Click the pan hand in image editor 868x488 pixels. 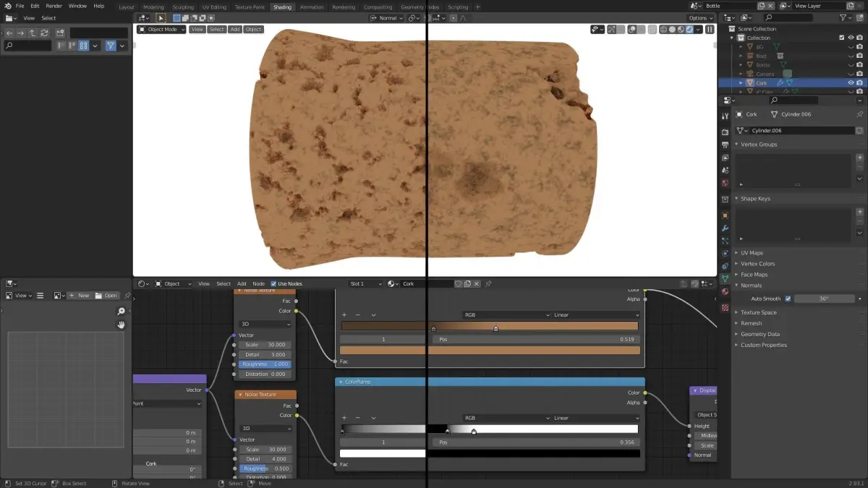pyautogui.click(x=122, y=325)
